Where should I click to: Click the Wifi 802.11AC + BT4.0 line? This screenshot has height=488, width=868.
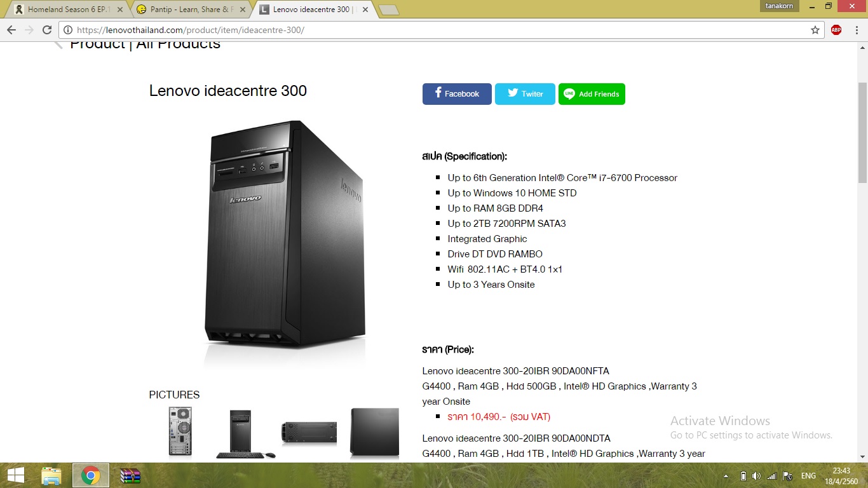pos(505,269)
